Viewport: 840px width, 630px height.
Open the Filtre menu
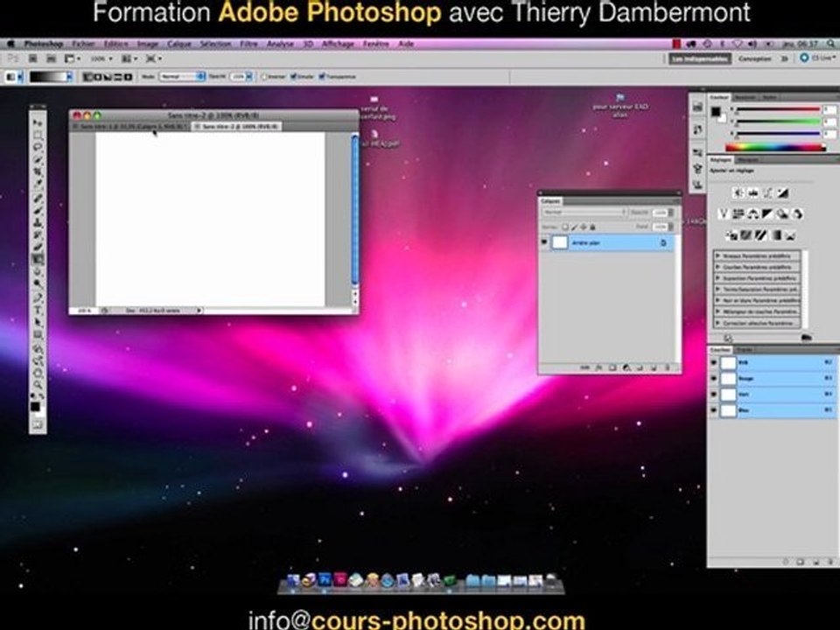click(x=248, y=44)
